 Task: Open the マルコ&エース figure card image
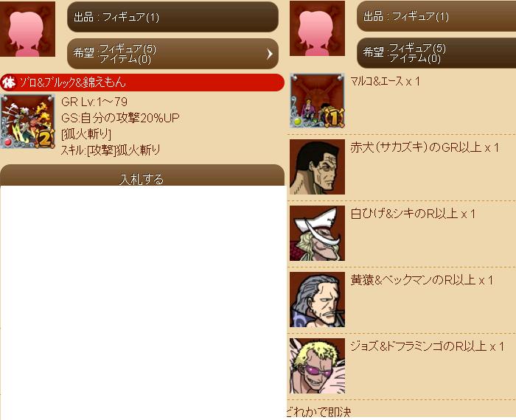pos(317,101)
